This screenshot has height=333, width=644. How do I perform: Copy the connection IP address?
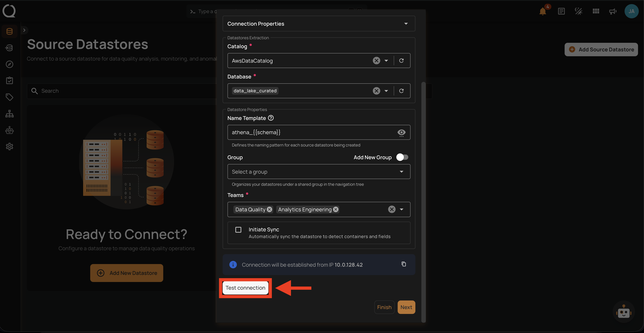[403, 264]
